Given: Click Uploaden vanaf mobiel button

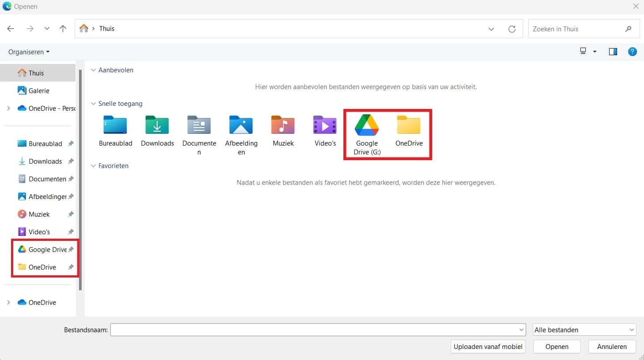Looking at the screenshot, I should click(x=488, y=347).
